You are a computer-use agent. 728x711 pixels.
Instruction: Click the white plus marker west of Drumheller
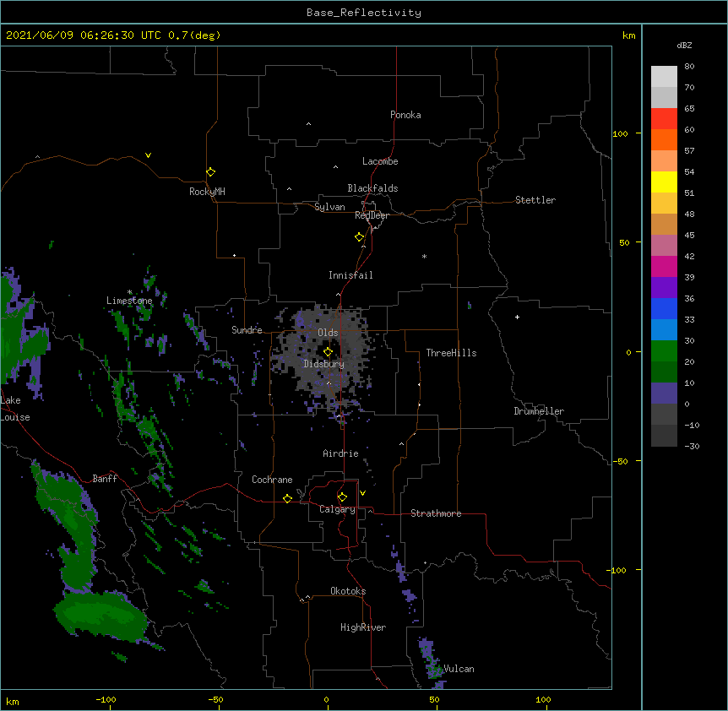click(x=517, y=317)
